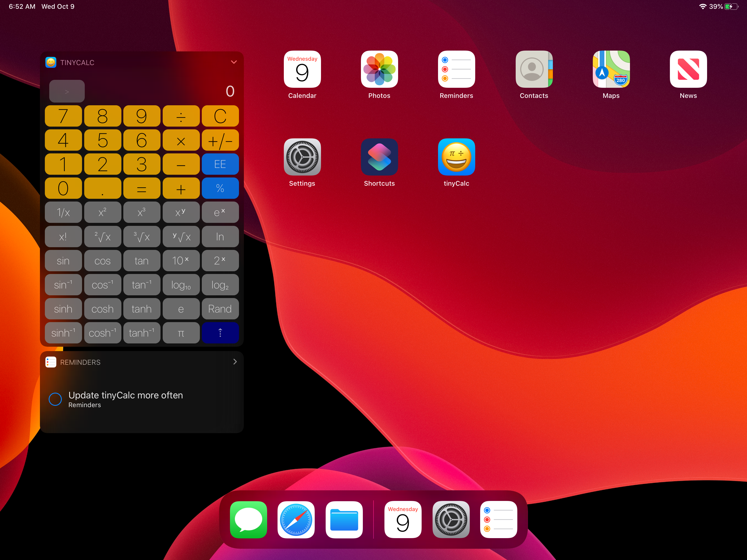
Task: Tap the 10 to the x key
Action: [181, 260]
